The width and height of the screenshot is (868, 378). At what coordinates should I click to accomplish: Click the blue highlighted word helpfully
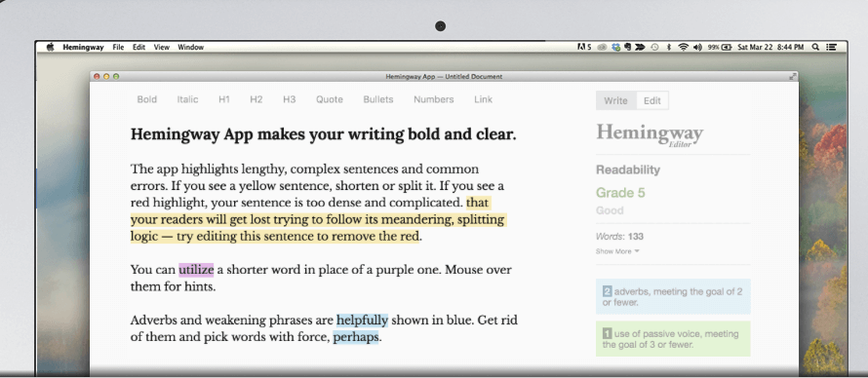tap(362, 321)
